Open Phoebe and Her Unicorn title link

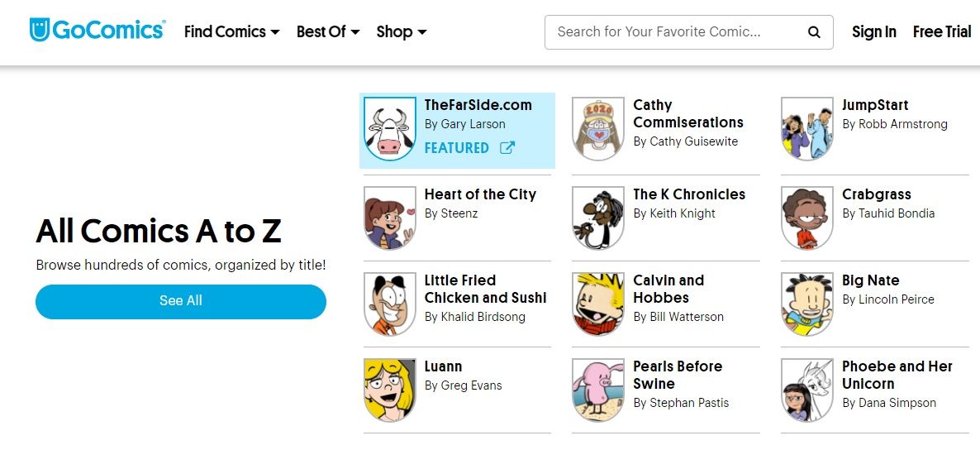point(897,375)
